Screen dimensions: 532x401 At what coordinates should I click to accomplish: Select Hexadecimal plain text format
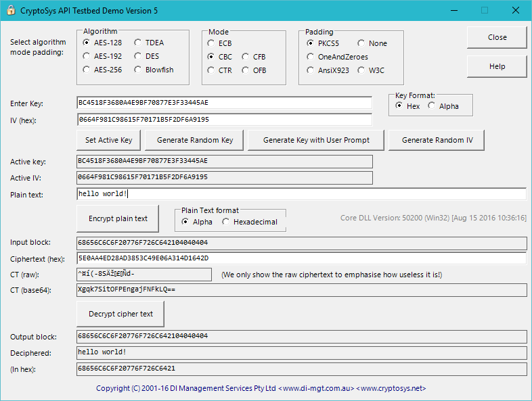[x=227, y=222]
